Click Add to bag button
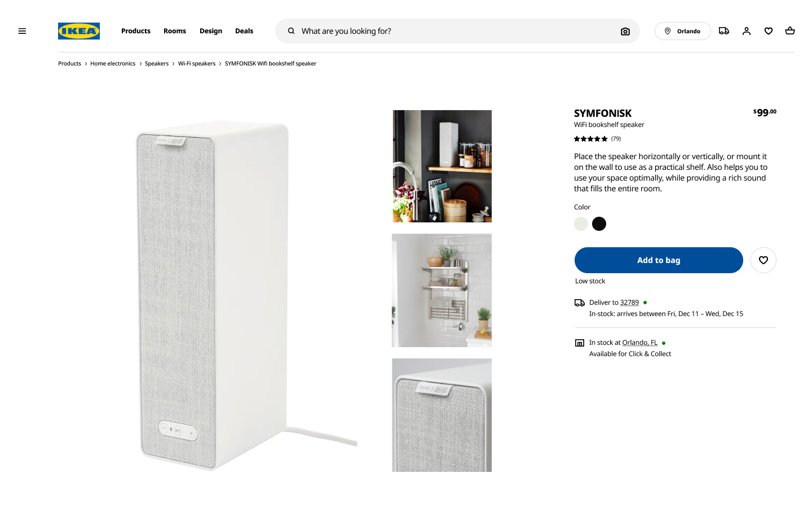812x508 pixels. [x=659, y=260]
